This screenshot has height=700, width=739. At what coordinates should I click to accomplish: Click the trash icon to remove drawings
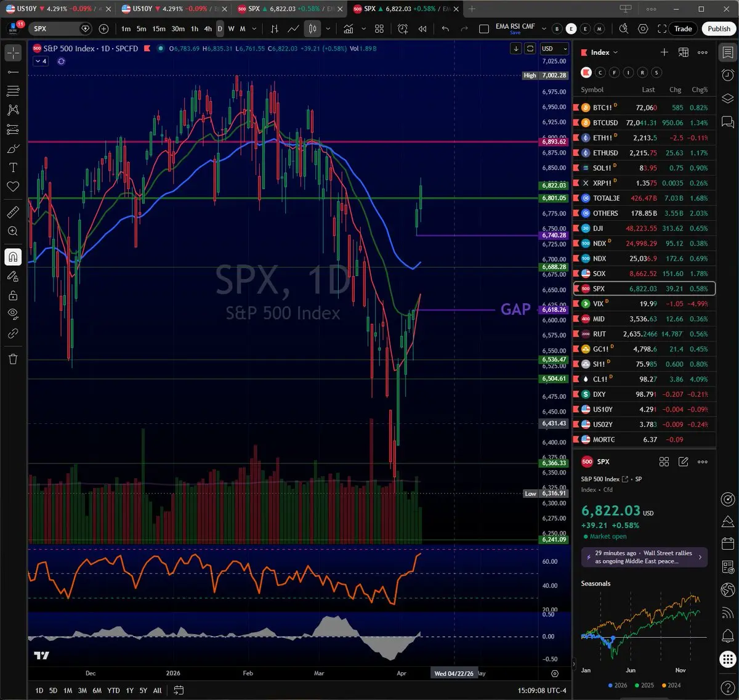13,359
